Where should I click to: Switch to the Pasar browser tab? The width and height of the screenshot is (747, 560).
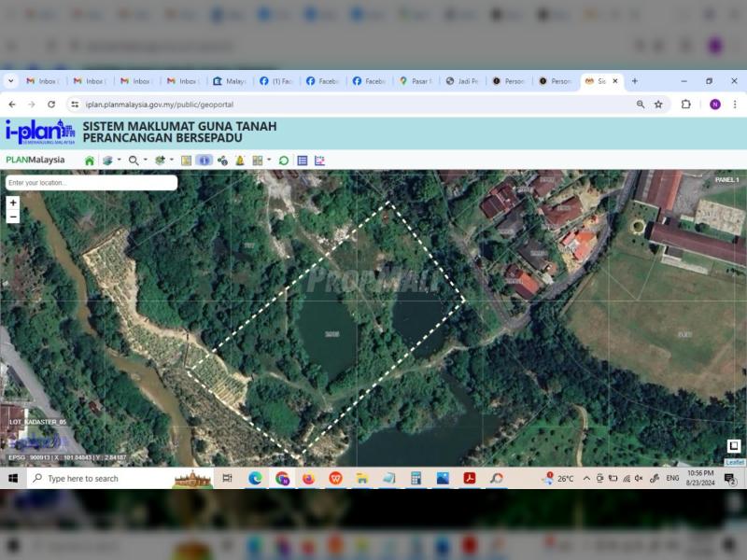pos(416,81)
